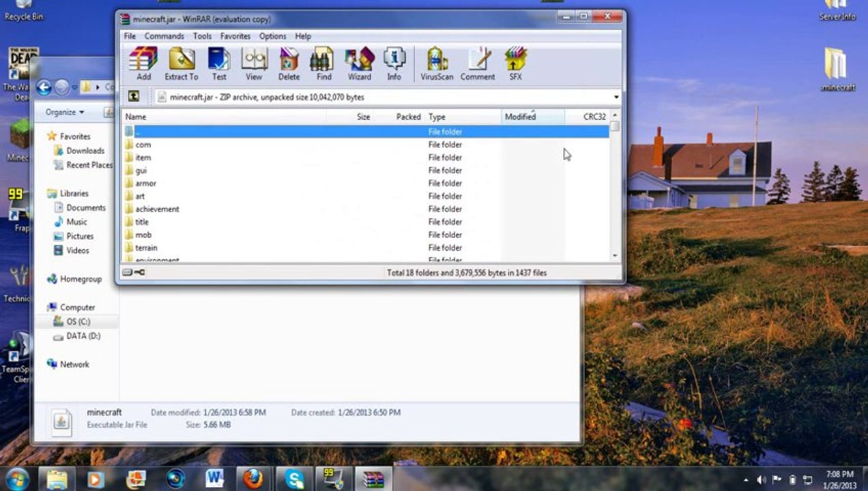Sort file list by the Size column
This screenshot has width=868, height=491.
(349, 117)
